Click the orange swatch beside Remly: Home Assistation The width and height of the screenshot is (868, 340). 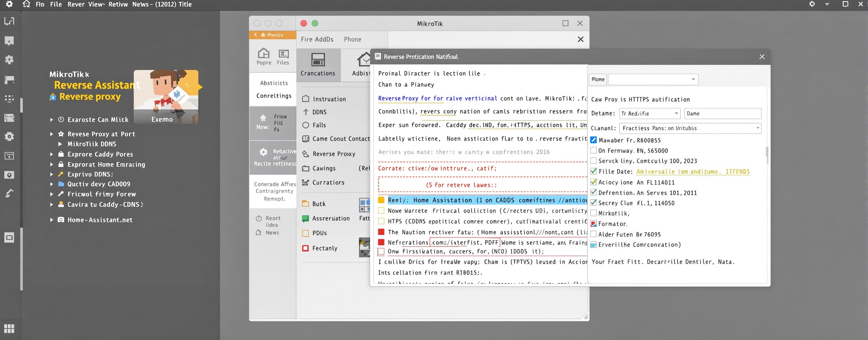click(x=381, y=200)
